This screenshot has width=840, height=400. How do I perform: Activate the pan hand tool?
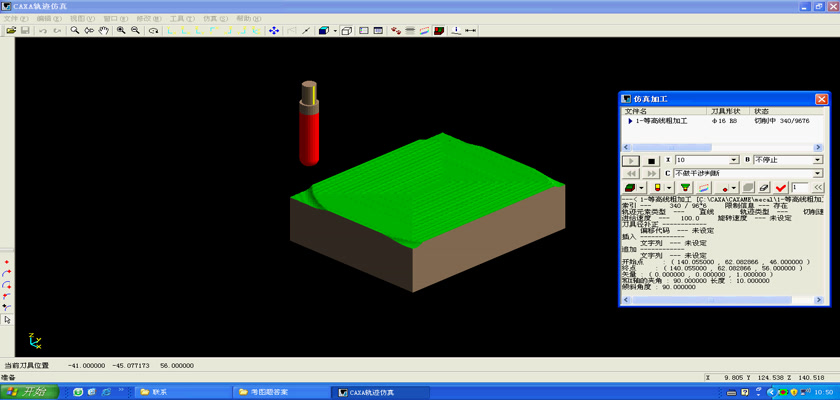[103, 31]
